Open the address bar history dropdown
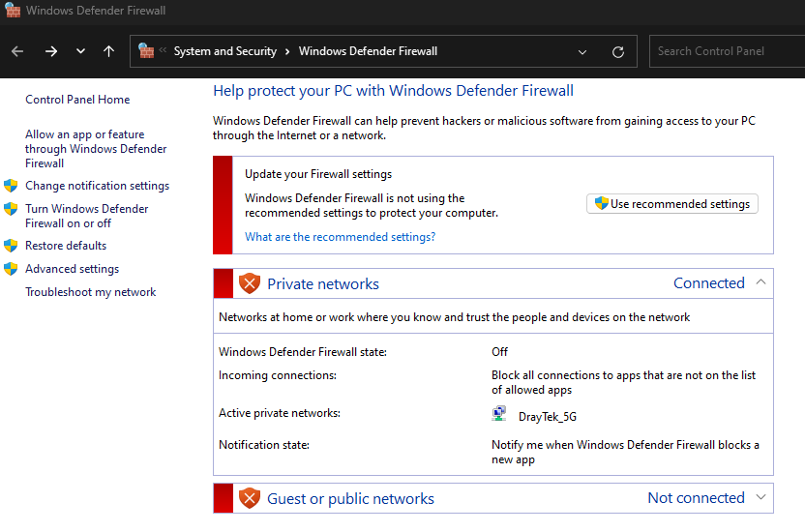This screenshot has height=532, width=805. click(x=582, y=51)
